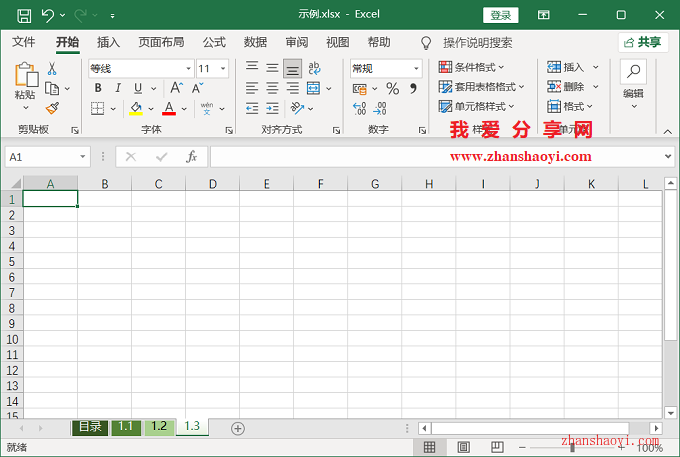Viewport: 680px width, 457px height.
Task: Open the 文件 File menu
Action: [23, 42]
